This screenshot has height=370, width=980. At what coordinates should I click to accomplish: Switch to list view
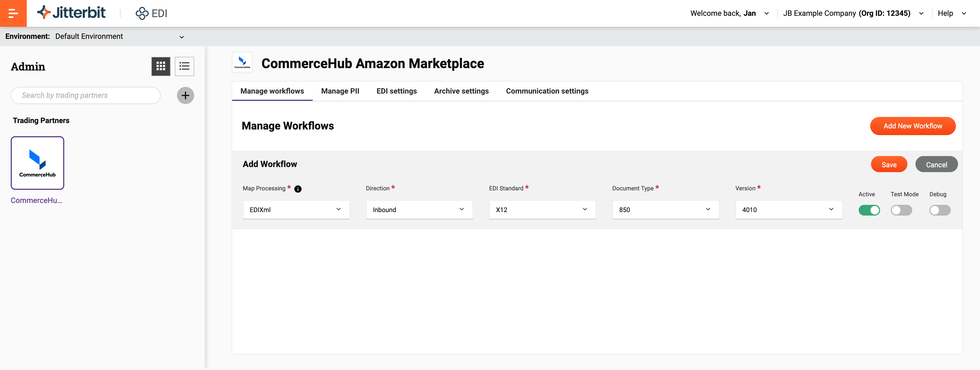tap(184, 66)
